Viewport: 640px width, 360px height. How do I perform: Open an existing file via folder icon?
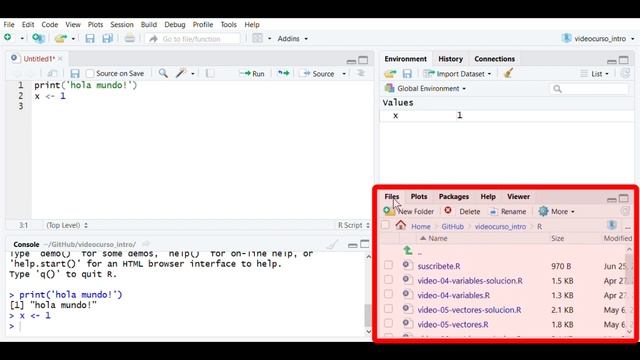coord(61,38)
